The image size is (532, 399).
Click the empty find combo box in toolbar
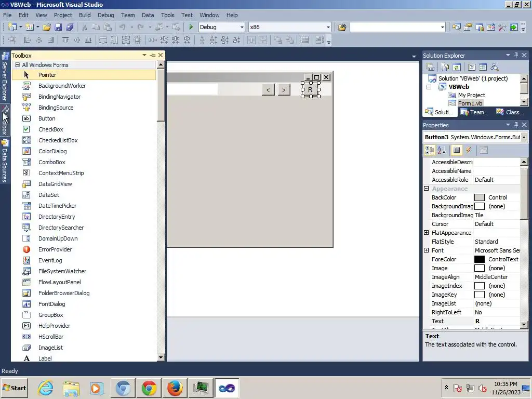pos(397,27)
